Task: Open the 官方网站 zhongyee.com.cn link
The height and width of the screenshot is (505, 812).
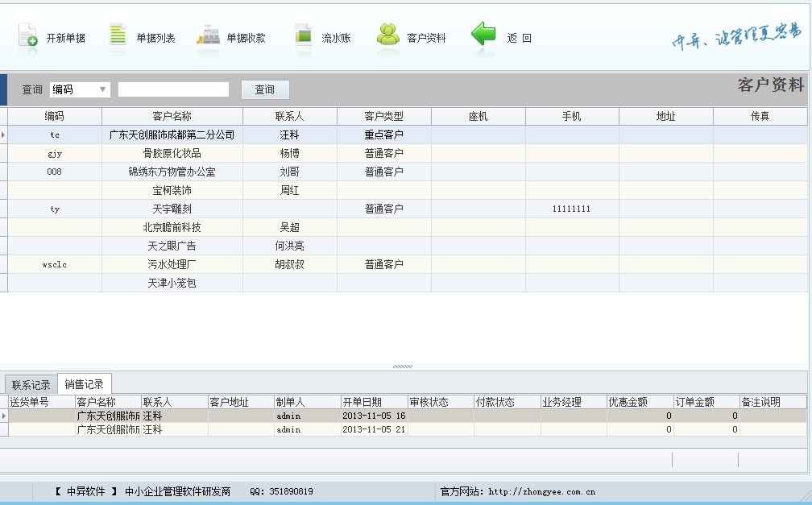Action: click(x=541, y=491)
